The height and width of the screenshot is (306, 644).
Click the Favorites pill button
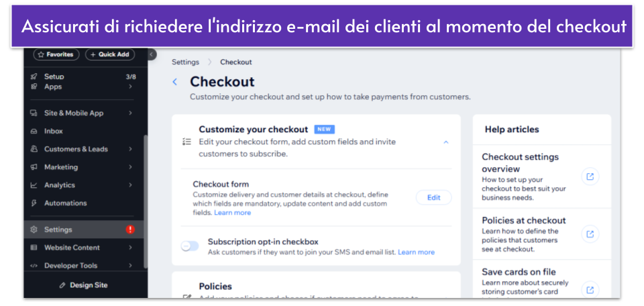(56, 54)
